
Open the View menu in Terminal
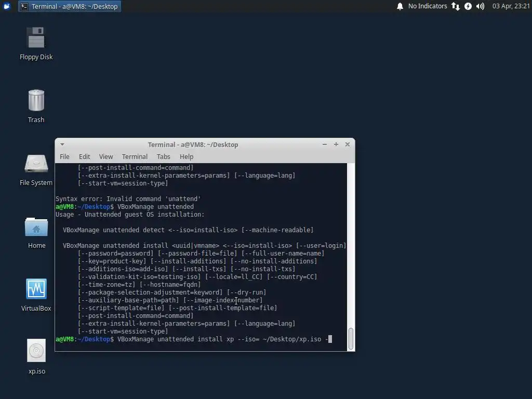106,157
